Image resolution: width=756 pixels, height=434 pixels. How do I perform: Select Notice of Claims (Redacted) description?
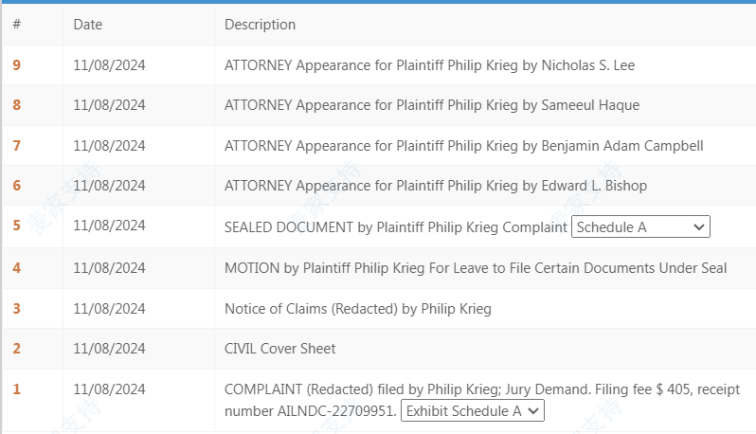point(358,309)
